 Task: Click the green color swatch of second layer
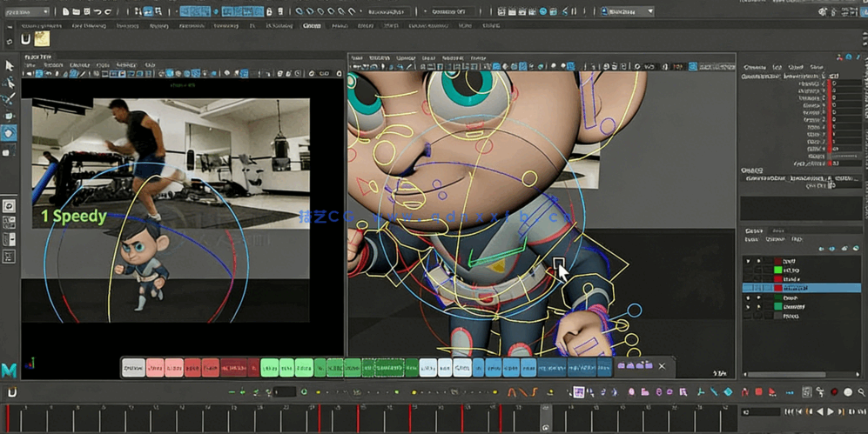coord(778,270)
